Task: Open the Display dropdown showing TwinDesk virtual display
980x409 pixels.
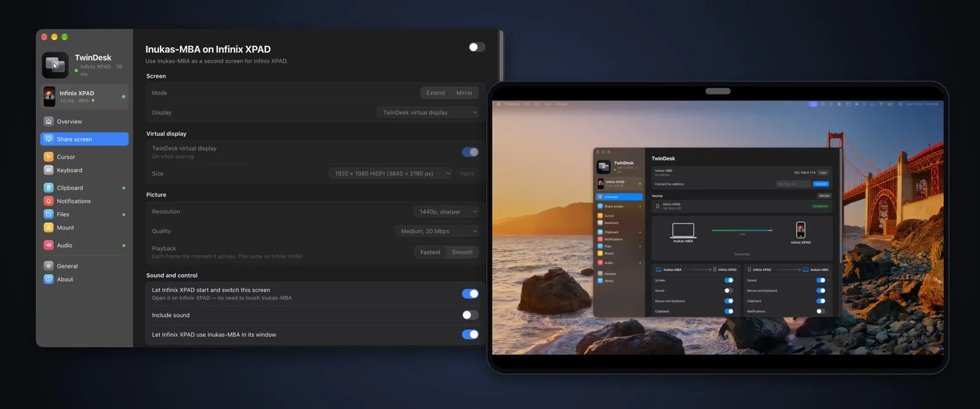Action: click(428, 113)
